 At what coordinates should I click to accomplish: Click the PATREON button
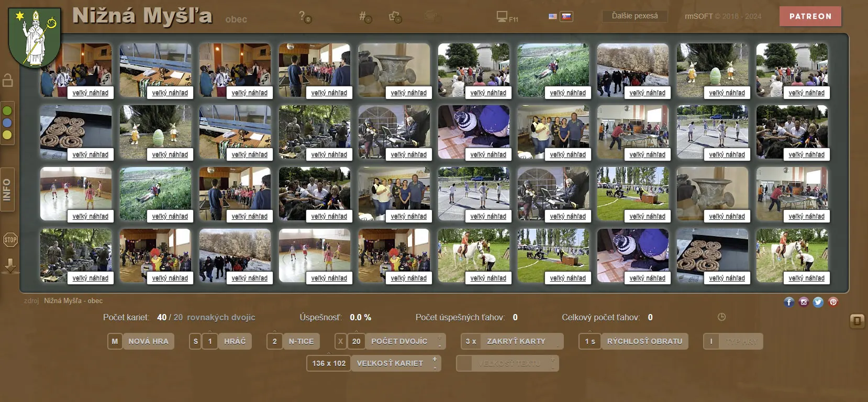pyautogui.click(x=810, y=16)
